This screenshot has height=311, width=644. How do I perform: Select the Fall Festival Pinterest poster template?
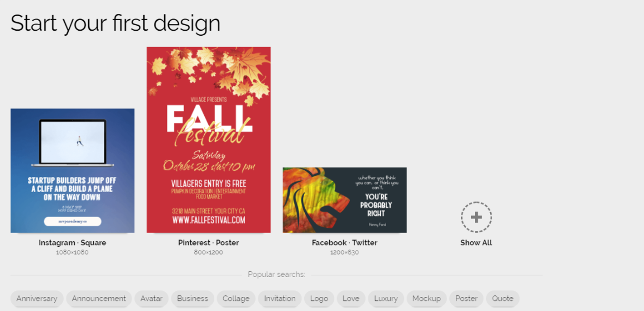[x=209, y=140]
